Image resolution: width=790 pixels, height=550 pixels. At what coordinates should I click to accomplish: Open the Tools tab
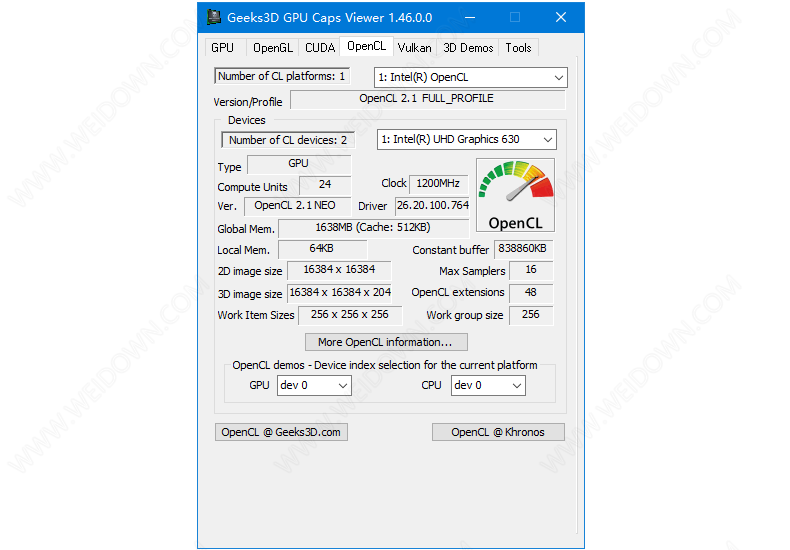coord(518,48)
